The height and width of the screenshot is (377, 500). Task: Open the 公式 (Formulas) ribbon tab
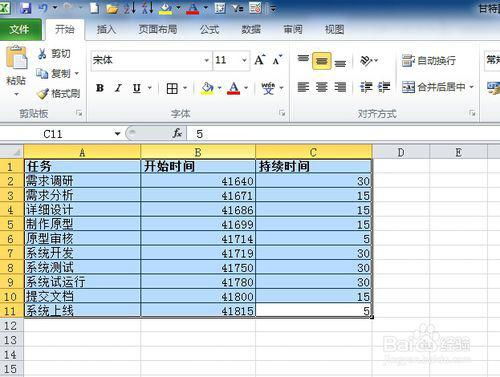209,30
